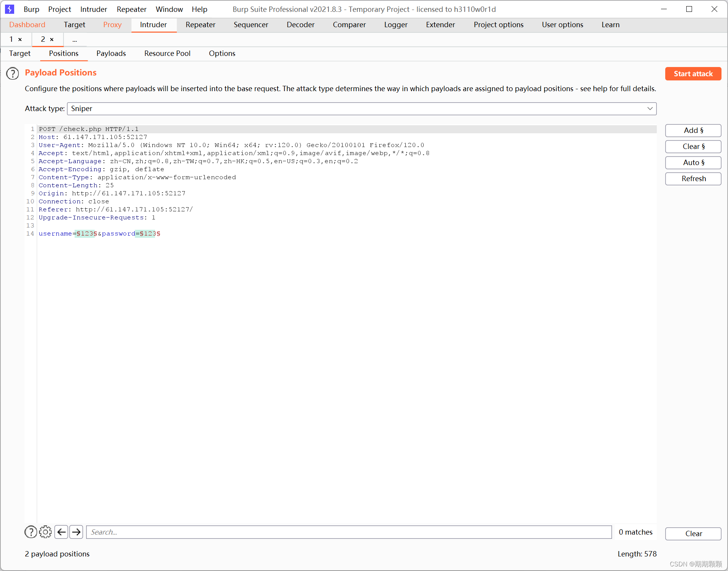Open the Attack type dropdown
728x571 pixels.
(x=650, y=108)
